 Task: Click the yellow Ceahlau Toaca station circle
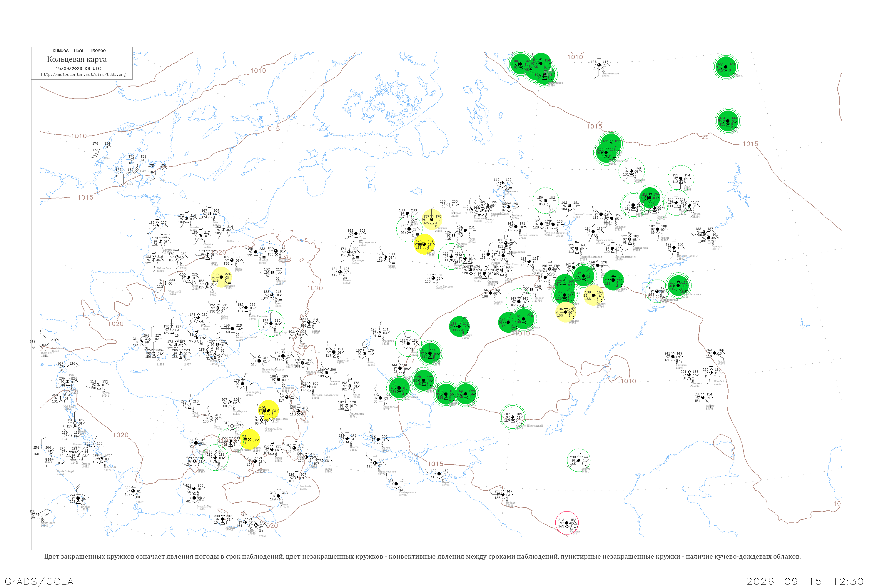pyautogui.click(x=268, y=410)
